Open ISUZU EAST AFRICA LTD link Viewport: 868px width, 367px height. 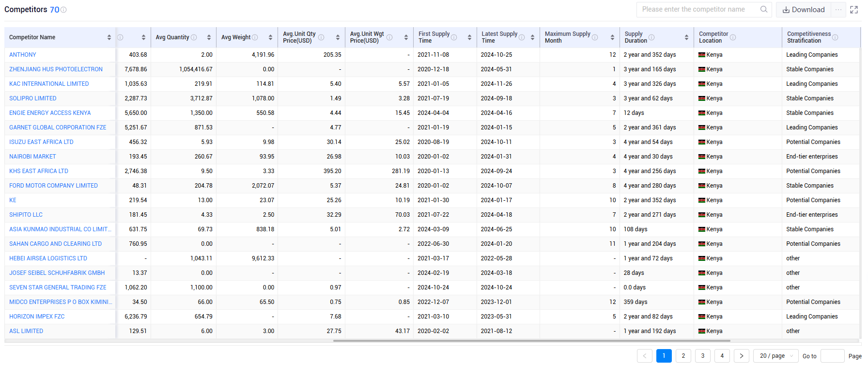click(x=41, y=142)
